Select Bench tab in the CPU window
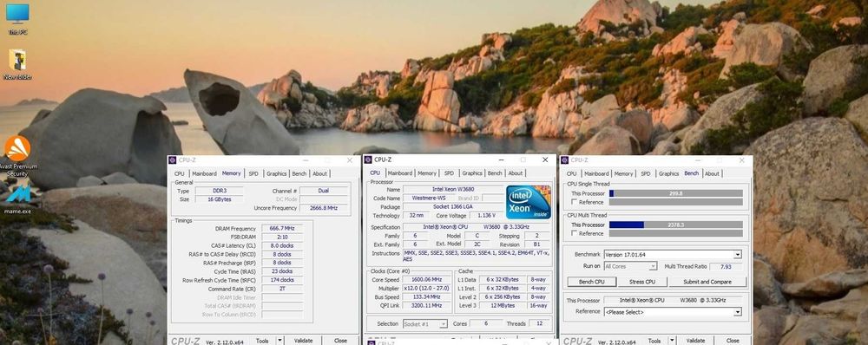Screen dimensions: 868x345 click(x=495, y=173)
